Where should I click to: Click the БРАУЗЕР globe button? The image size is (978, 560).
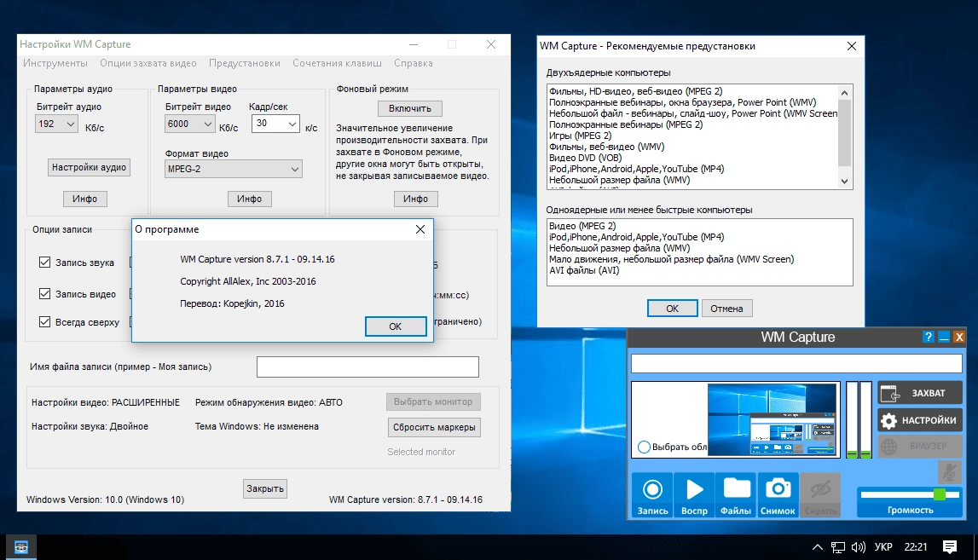click(x=920, y=447)
